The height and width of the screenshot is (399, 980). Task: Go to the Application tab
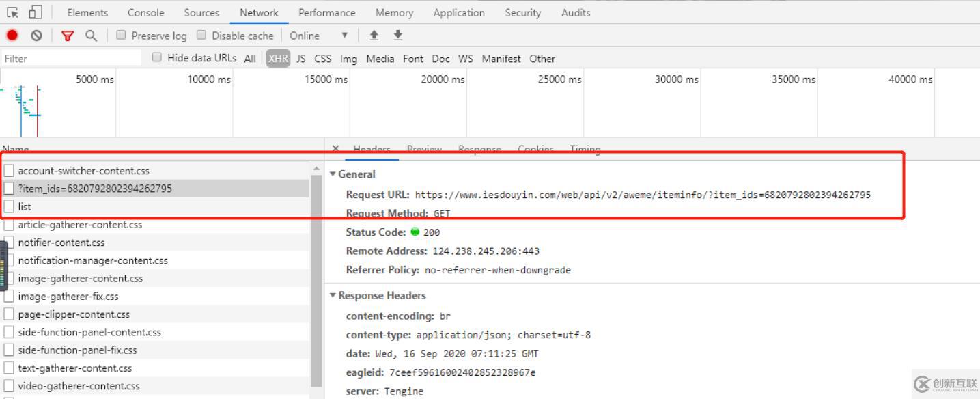(x=459, y=12)
